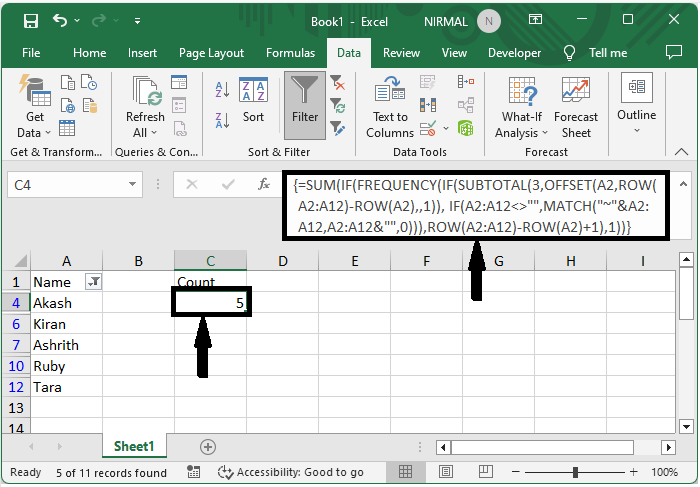The height and width of the screenshot is (487, 700).
Task: Create a Forecast Sheet
Action: (x=576, y=107)
